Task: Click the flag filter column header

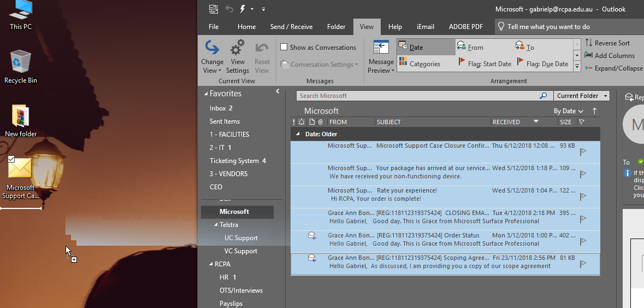Action: click(x=582, y=121)
